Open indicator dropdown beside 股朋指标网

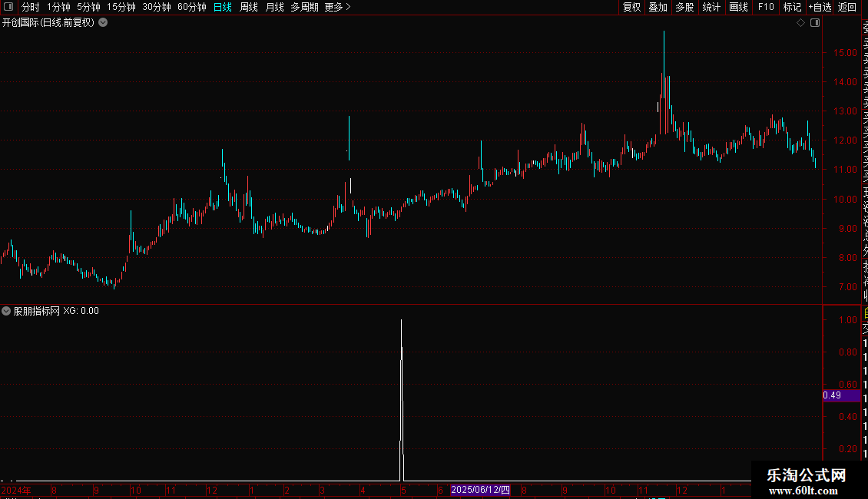pyautogui.click(x=6, y=311)
